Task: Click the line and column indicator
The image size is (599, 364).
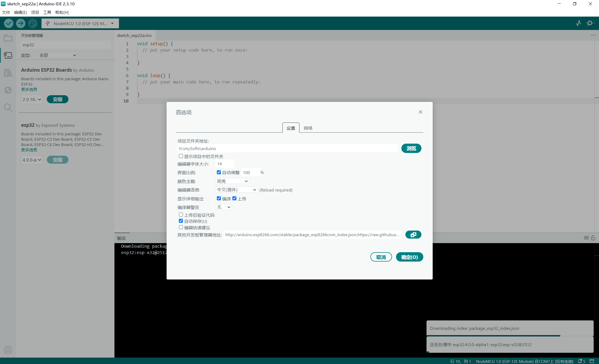Action: [460, 361]
